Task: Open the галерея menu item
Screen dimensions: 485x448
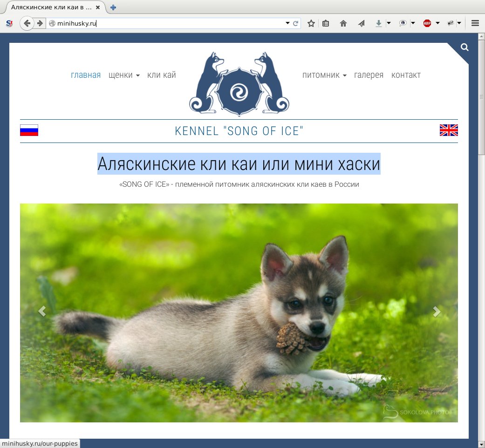Action: pyautogui.click(x=369, y=75)
